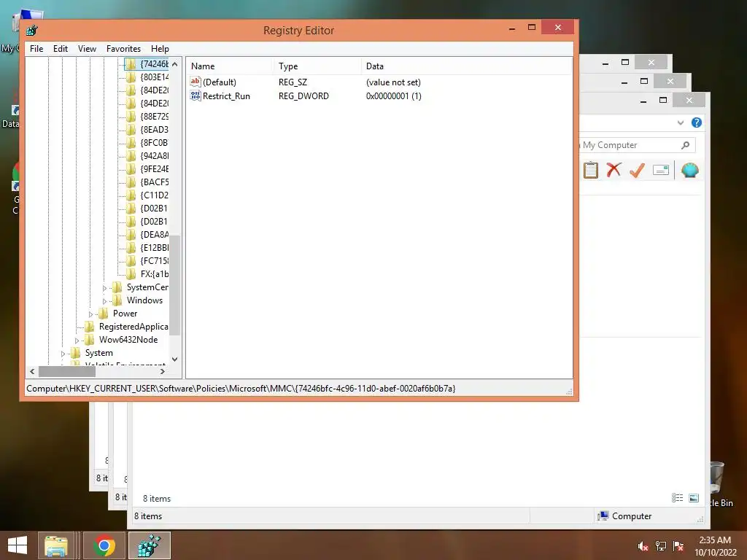This screenshot has height=560, width=747.
Task: Select the {74246b key folder icon
Action: click(131, 64)
